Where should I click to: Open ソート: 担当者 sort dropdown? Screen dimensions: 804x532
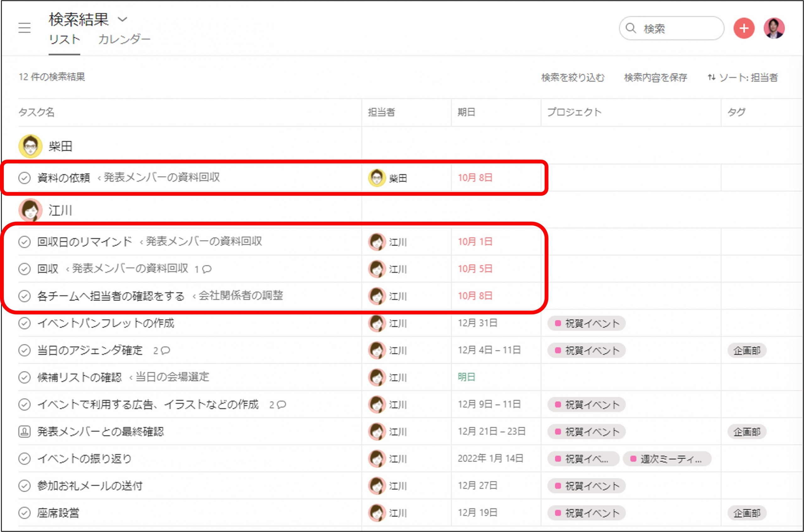click(743, 77)
